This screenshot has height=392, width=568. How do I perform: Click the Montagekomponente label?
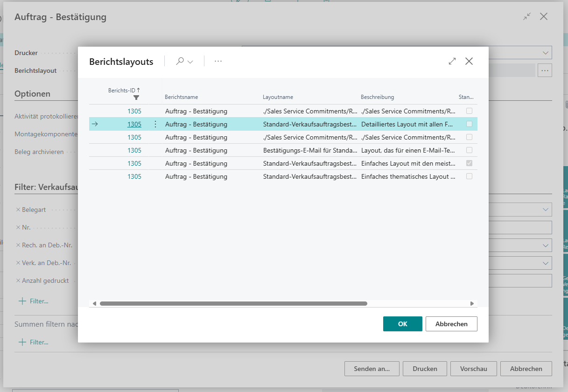pos(46,134)
